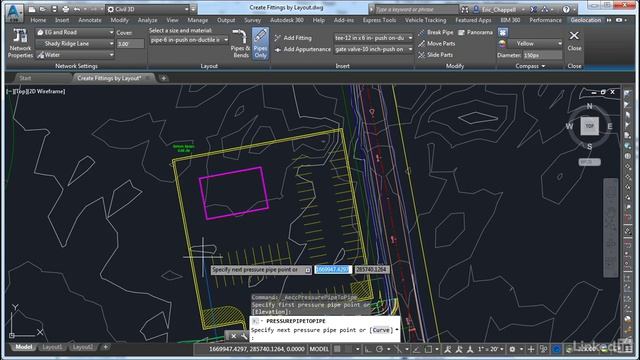Screen dimensions: 640x360
Task: Click the search keyword field
Action: click(416, 9)
